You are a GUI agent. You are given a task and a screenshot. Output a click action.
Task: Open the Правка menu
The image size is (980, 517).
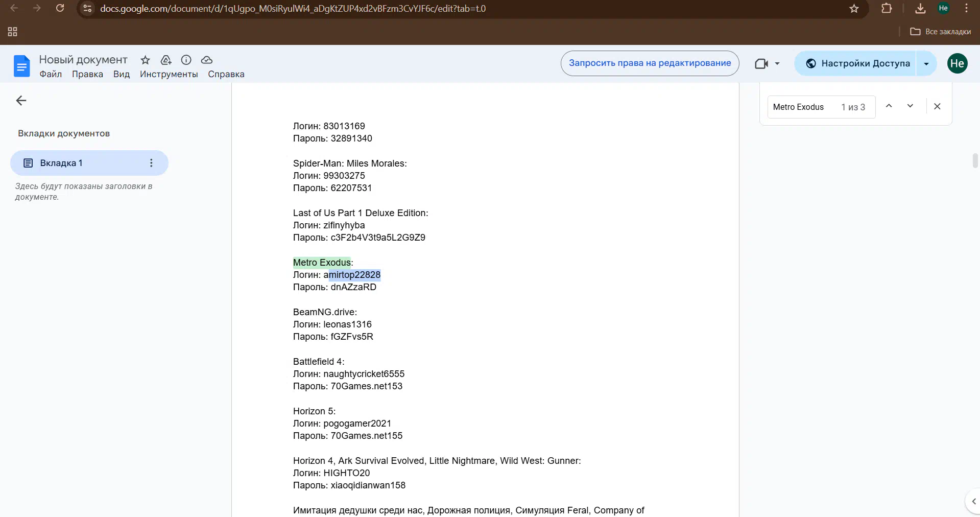87,74
